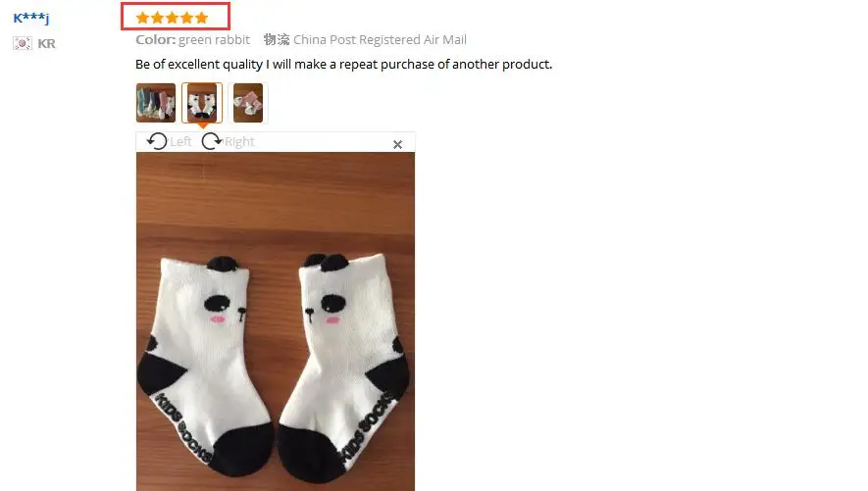Click the 'green rabbit' color value
Screen dimensions: 868x491
point(214,40)
